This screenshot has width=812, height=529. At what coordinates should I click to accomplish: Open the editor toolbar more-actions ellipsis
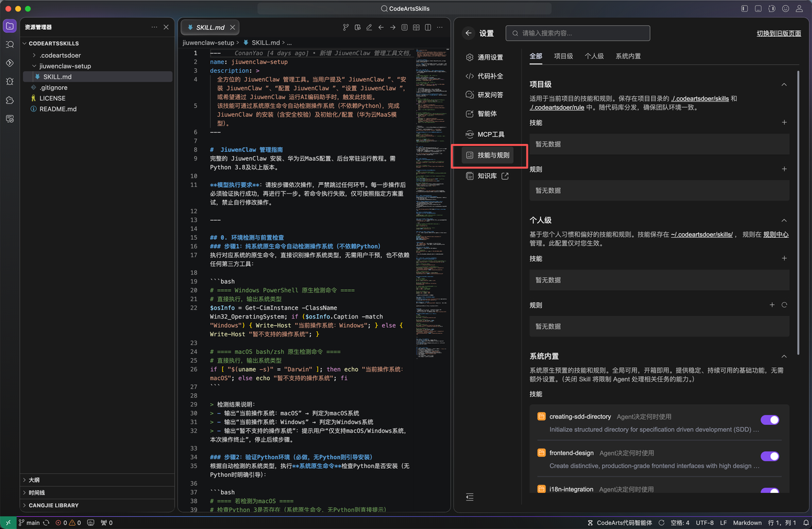tap(440, 27)
